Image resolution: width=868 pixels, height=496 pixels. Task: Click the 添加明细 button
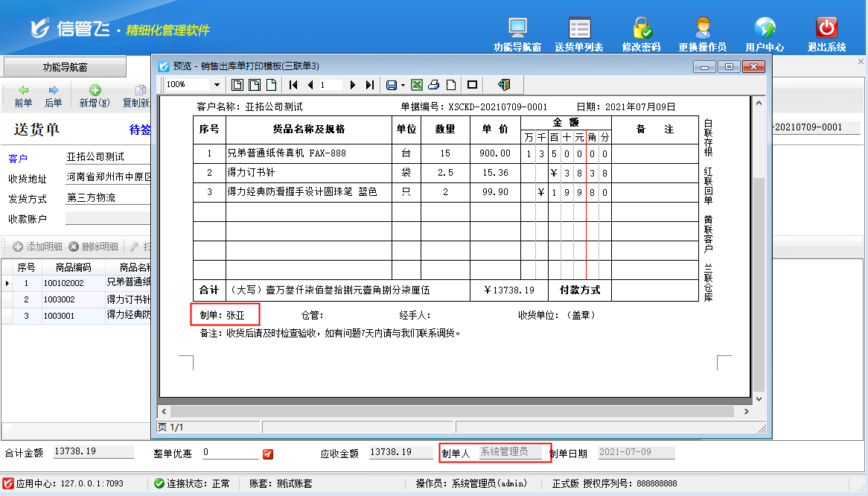[x=37, y=247]
